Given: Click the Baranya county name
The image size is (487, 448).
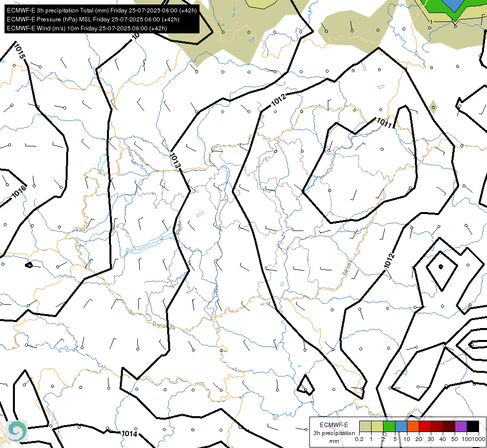Looking at the screenshot, I should point(164,326).
